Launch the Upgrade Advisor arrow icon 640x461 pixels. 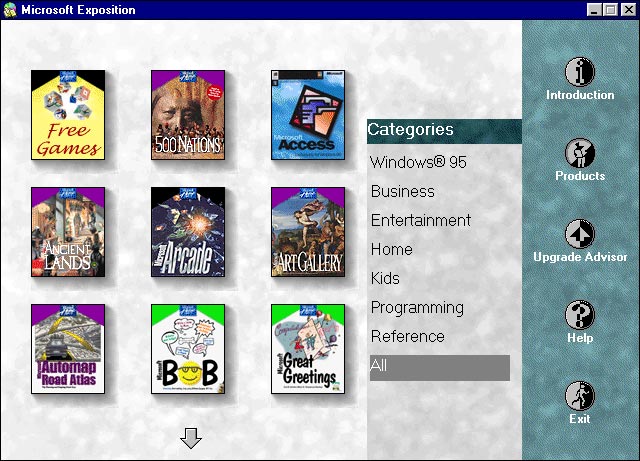[x=580, y=234]
